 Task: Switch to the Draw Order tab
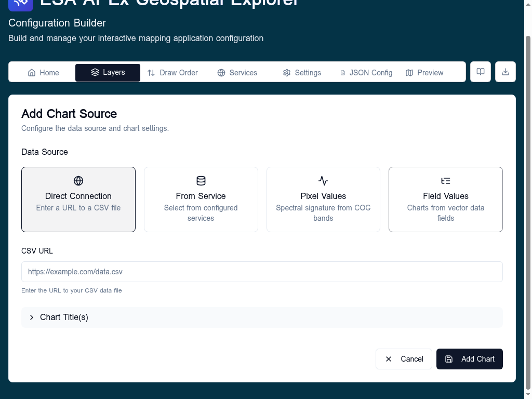click(172, 73)
